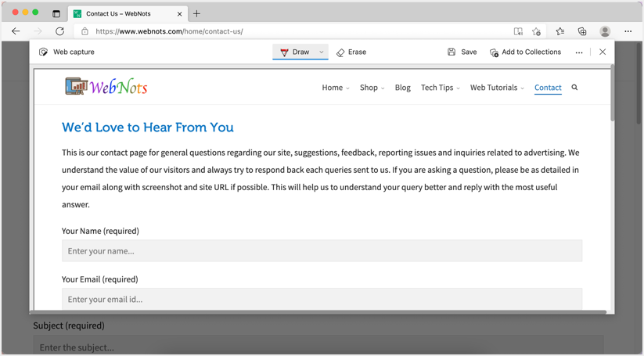This screenshot has width=644, height=356.
Task: Click the website search magnifier icon
Action: [x=574, y=88]
